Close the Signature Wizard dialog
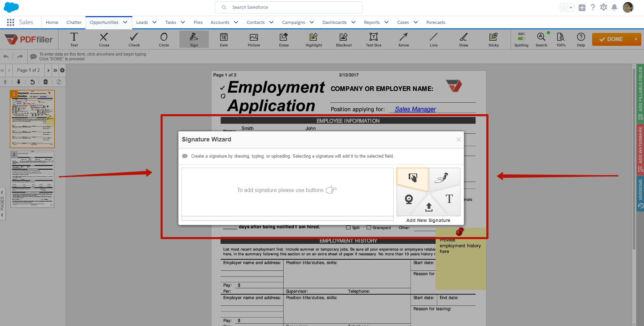Viewport: 644px width, 326px height. tap(459, 140)
